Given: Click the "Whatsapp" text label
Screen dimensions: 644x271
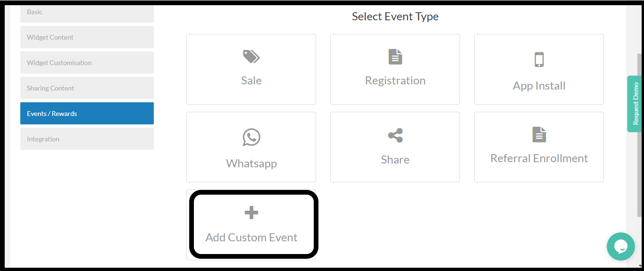Looking at the screenshot, I should point(251,164).
